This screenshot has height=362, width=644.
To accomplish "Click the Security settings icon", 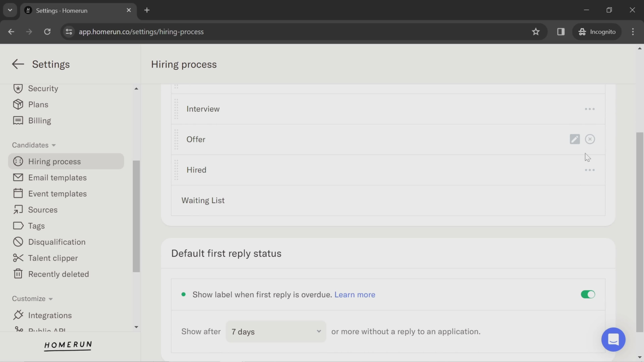I will point(18,88).
